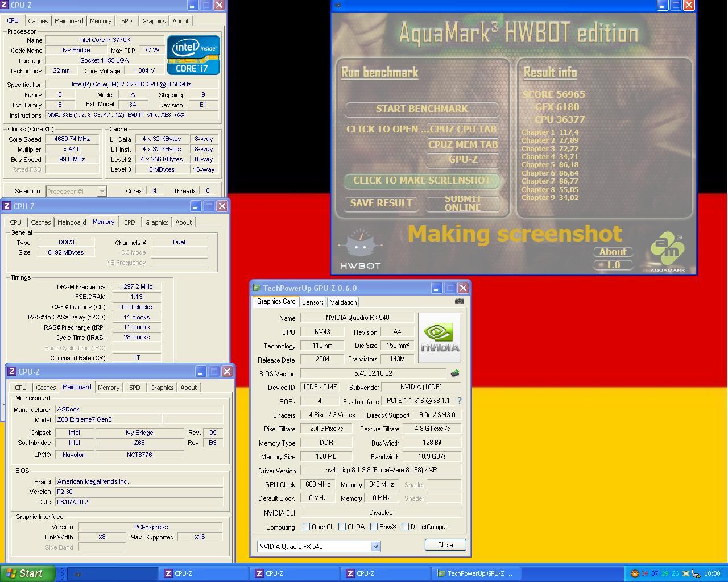Open Memory tab in top CPU-Z window
This screenshot has width=728, height=582.
[x=101, y=21]
